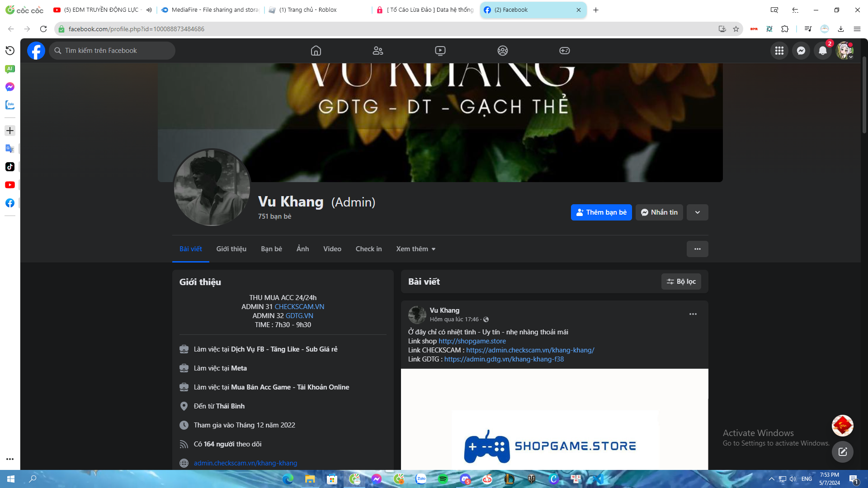Click the browser address bar

tap(389, 29)
